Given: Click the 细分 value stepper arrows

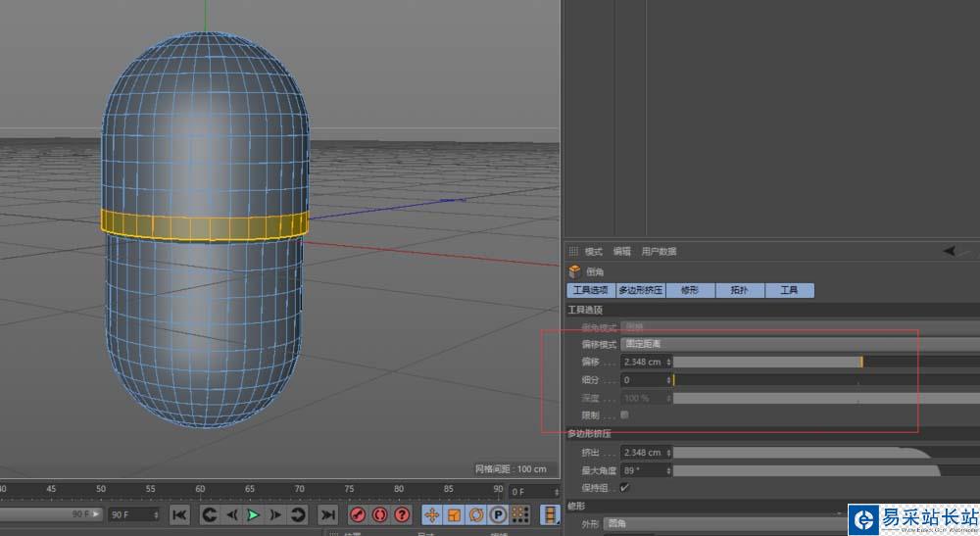Looking at the screenshot, I should coord(669,379).
